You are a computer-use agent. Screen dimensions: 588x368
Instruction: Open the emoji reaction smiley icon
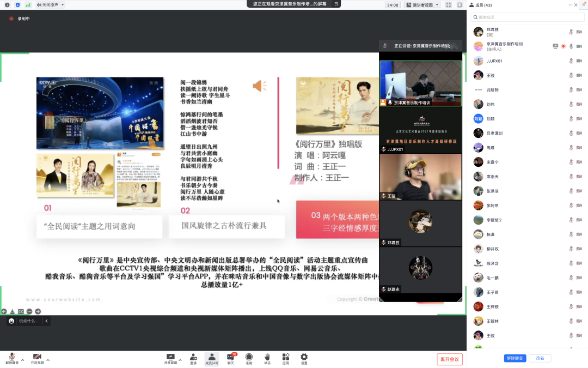click(x=11, y=321)
